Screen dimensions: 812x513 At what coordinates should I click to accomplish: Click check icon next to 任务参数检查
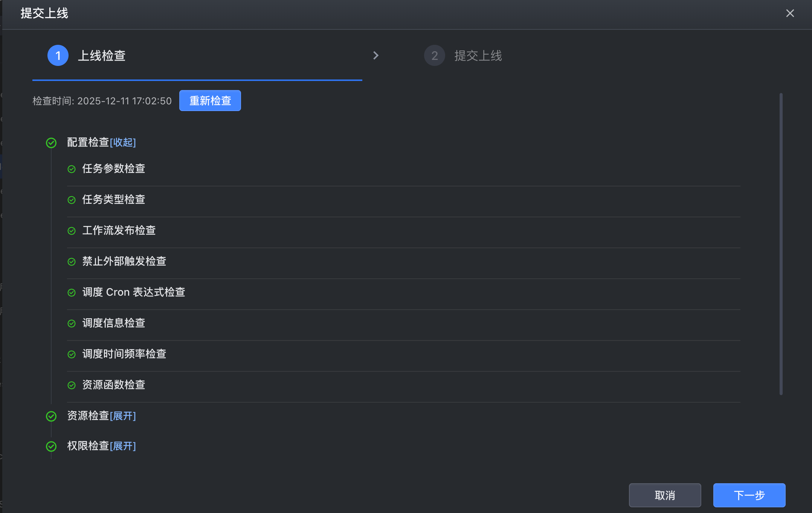(72, 169)
